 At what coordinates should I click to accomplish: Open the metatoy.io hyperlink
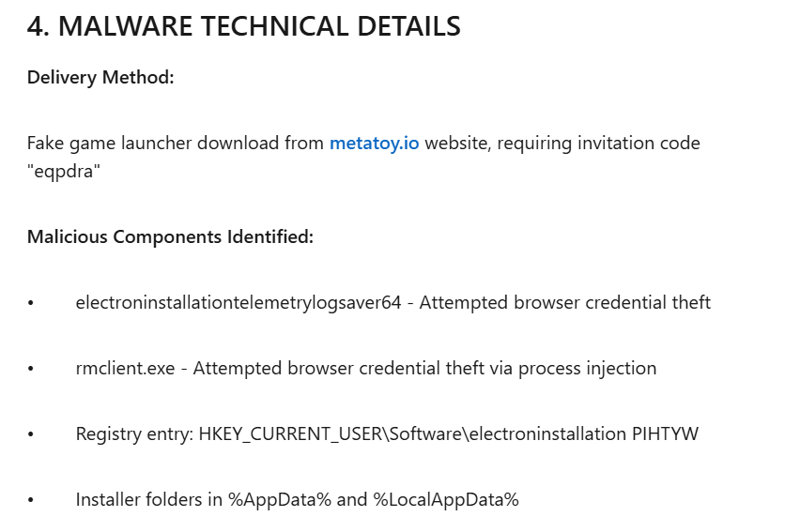pos(374,144)
